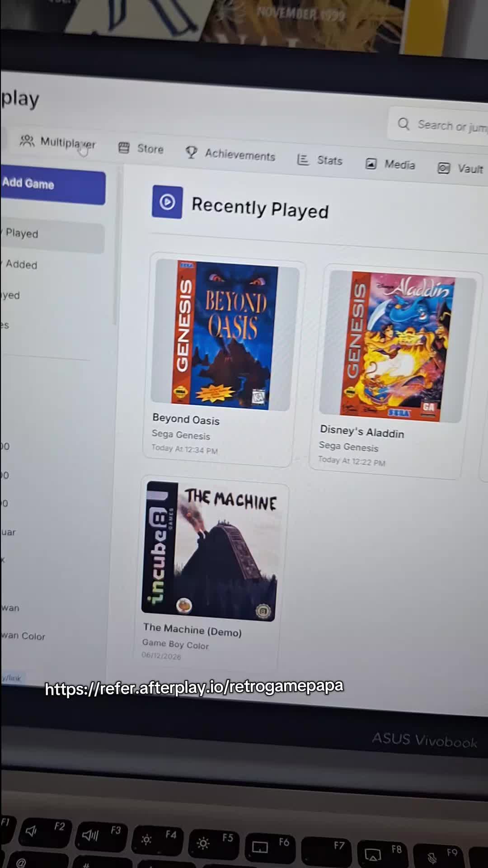The height and width of the screenshot is (868, 488).
Task: Open the Vault tab
Action: click(x=460, y=169)
